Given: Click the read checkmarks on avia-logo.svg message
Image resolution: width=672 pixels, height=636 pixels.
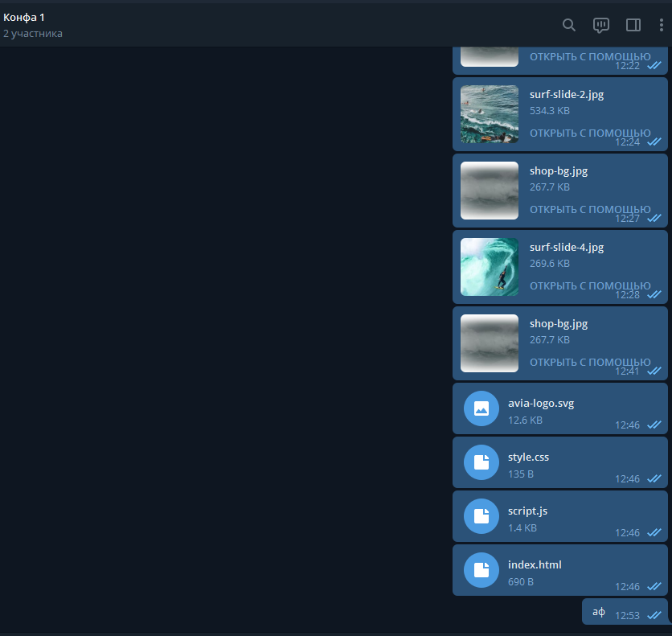Looking at the screenshot, I should 654,425.
